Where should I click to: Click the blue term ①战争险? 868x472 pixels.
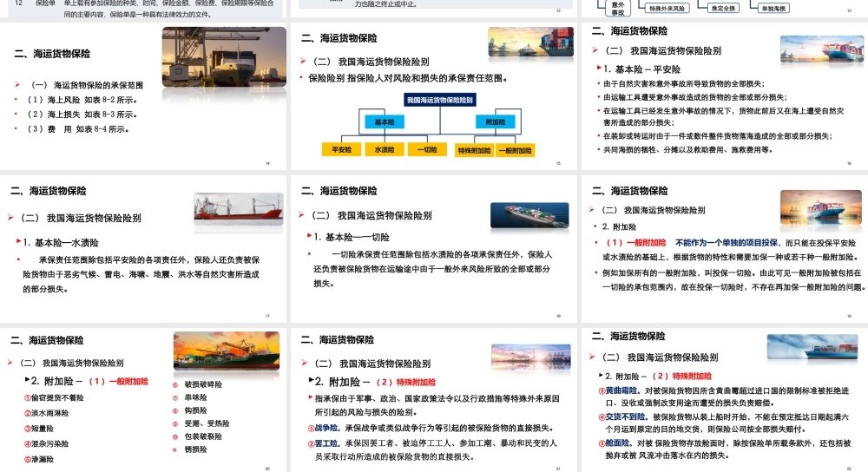(323, 429)
